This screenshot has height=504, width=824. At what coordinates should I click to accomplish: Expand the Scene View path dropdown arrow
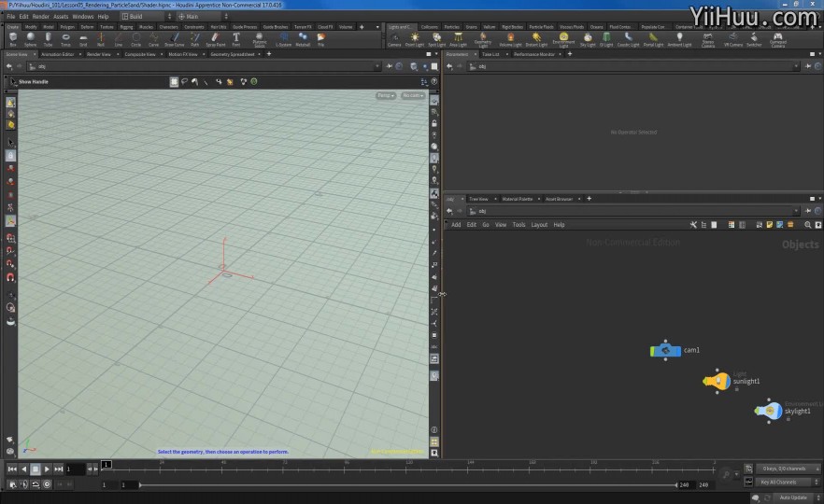(376, 66)
